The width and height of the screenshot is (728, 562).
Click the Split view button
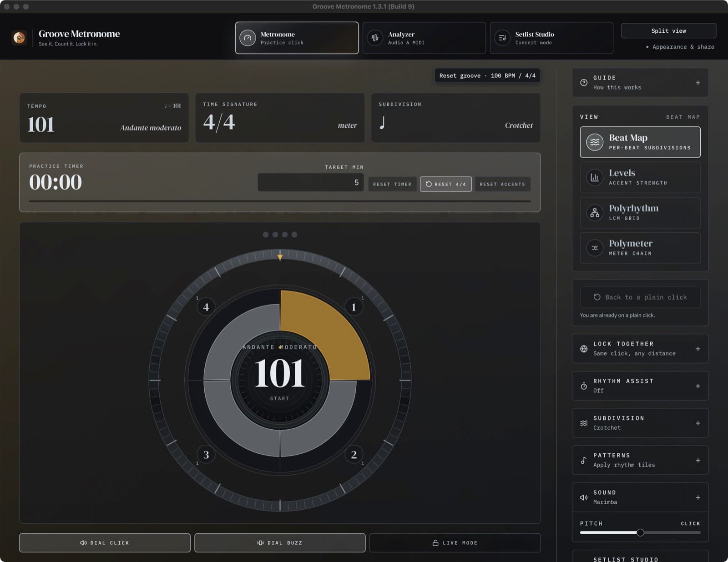pos(668,31)
